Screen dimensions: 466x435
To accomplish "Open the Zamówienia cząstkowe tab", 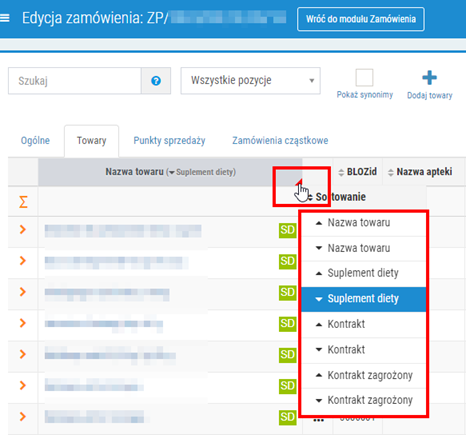I will pos(280,141).
